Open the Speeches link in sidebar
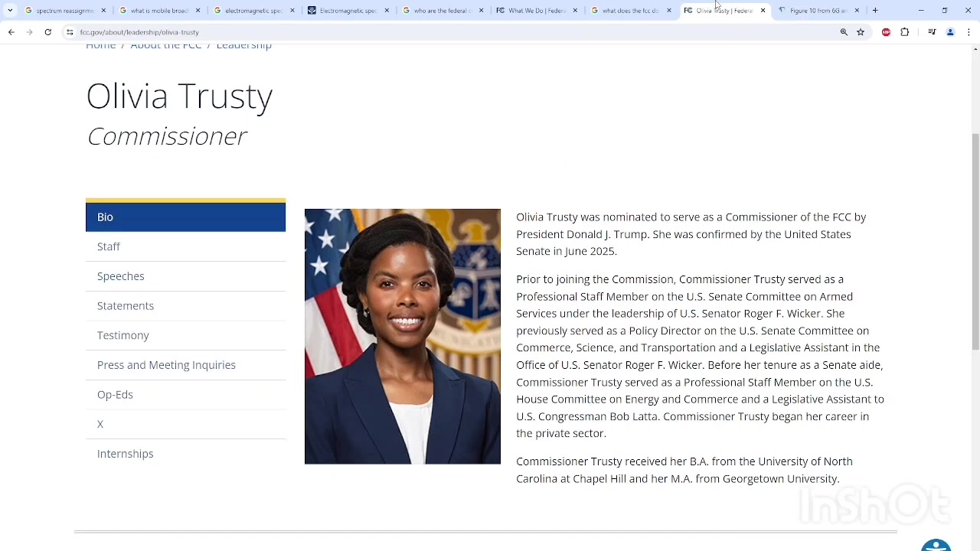980x551 pixels. 121,276
